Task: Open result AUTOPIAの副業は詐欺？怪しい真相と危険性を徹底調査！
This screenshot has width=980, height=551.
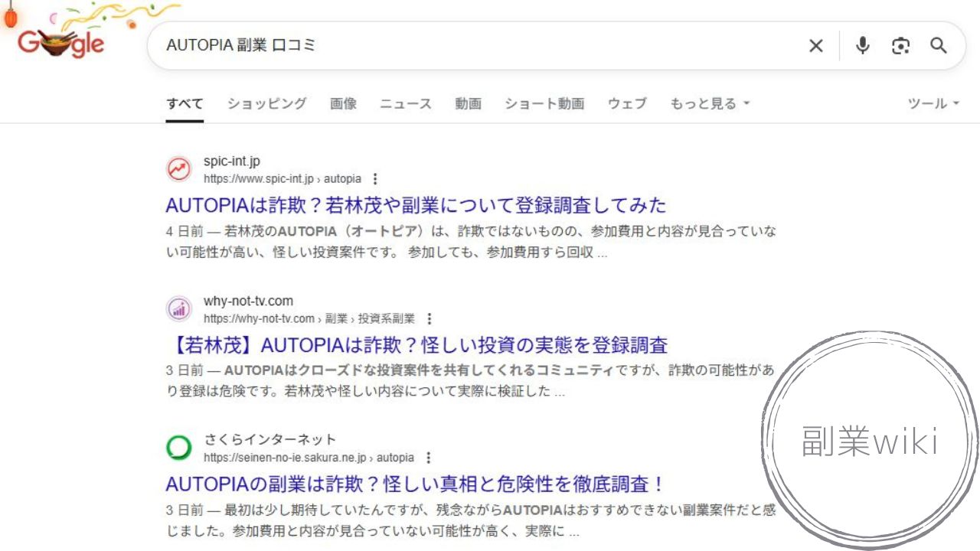Action: (x=415, y=484)
